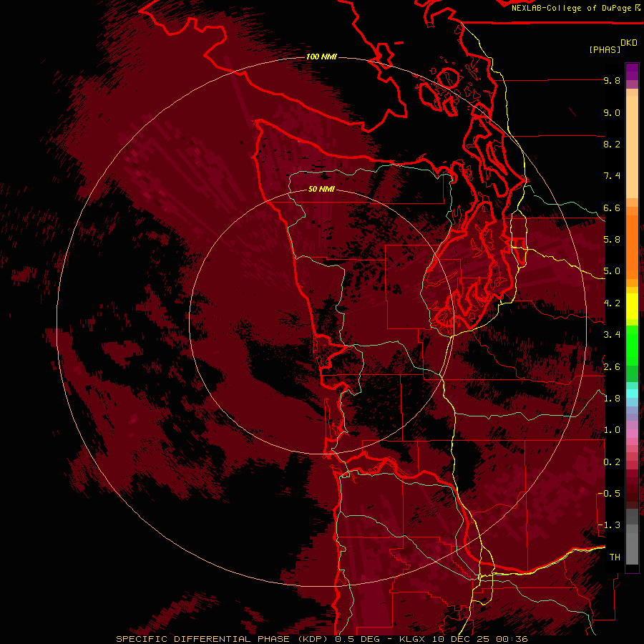Click the 9.0 legend value
644x644 pixels.
coord(612,112)
